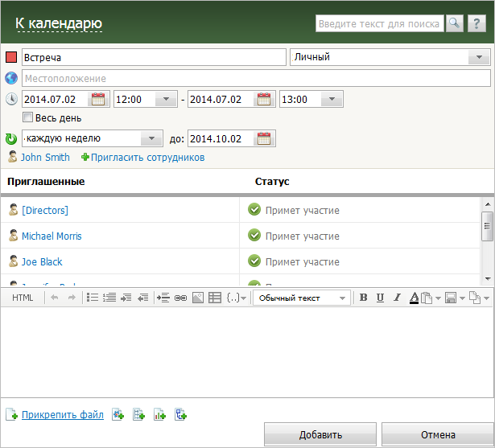This screenshot has height=448, width=495.
Task: Open end date calendar picker
Action: (264, 99)
